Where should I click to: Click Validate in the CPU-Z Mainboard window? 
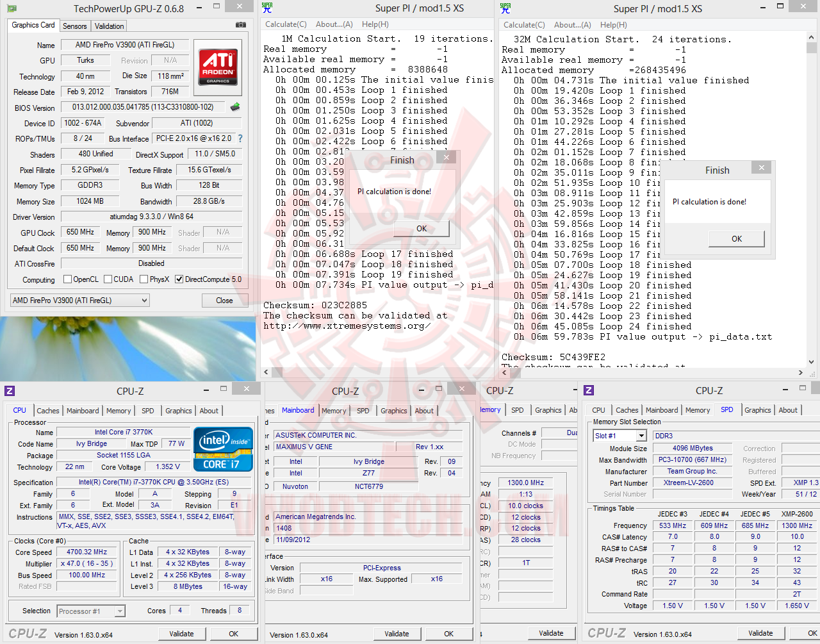pos(397,634)
